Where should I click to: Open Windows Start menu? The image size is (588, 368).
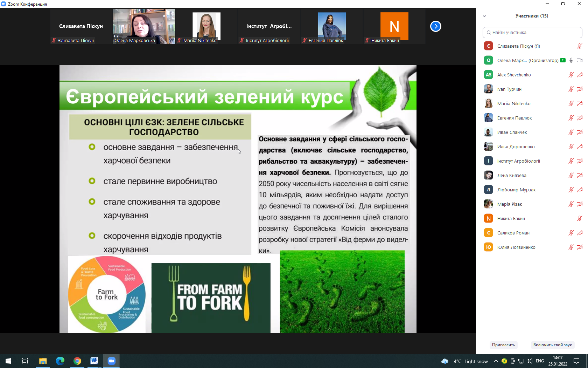[8, 361]
